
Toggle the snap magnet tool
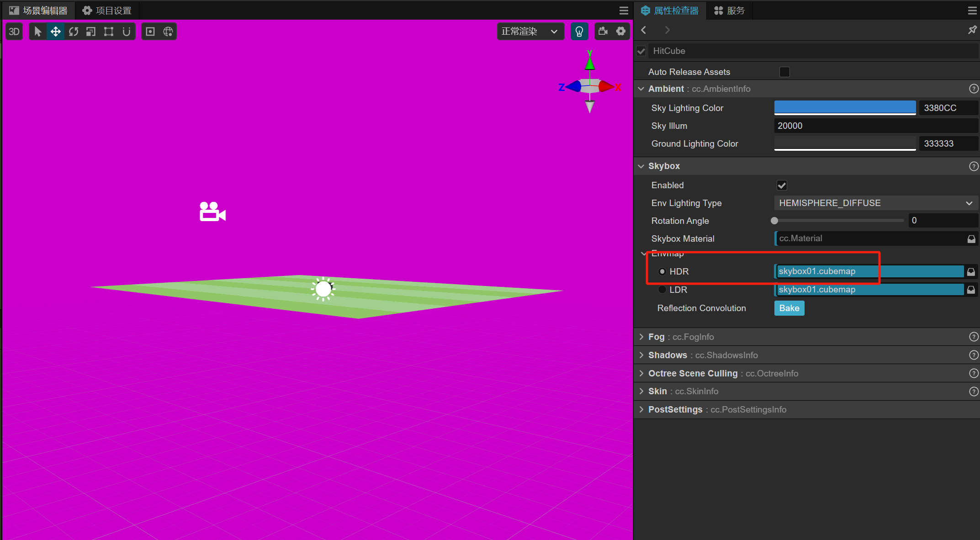pos(127,32)
